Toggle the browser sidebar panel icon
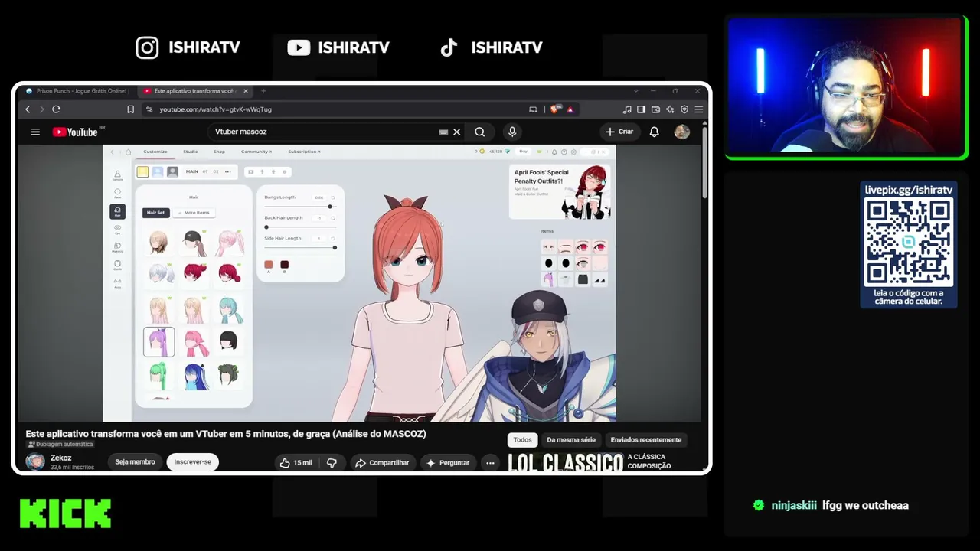This screenshot has width=980, height=551. coord(642,109)
